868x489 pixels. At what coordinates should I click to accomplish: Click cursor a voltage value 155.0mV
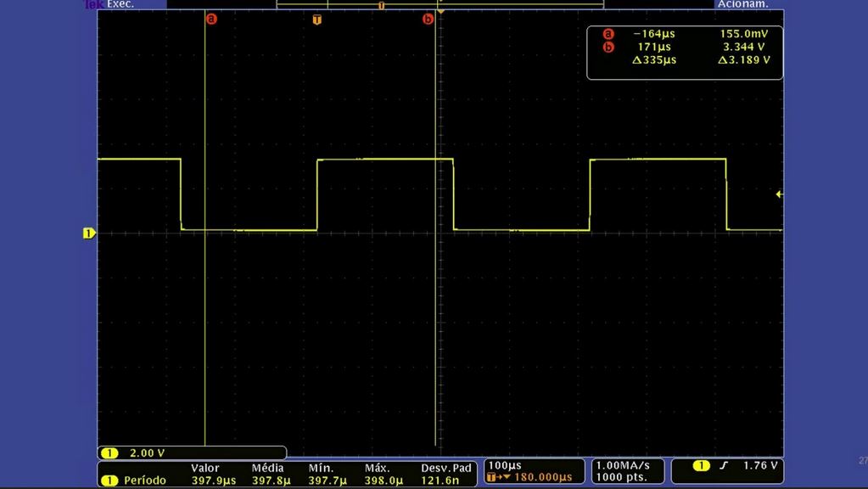point(744,34)
